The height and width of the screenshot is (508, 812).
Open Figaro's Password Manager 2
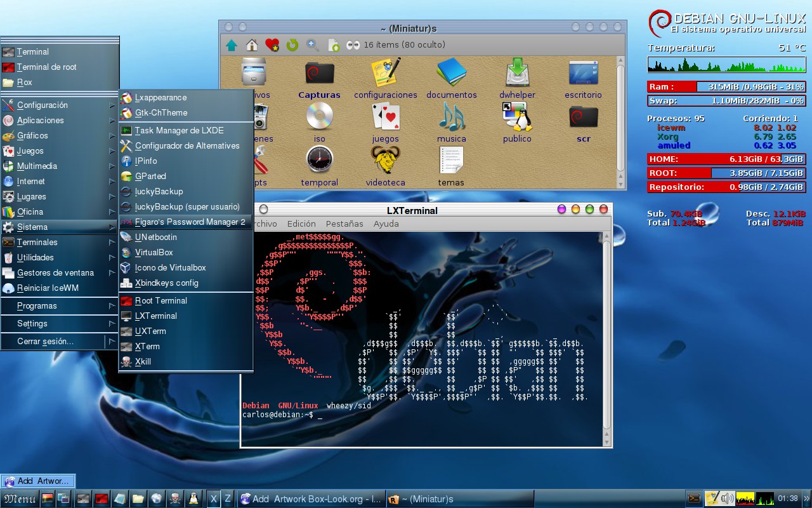186,222
